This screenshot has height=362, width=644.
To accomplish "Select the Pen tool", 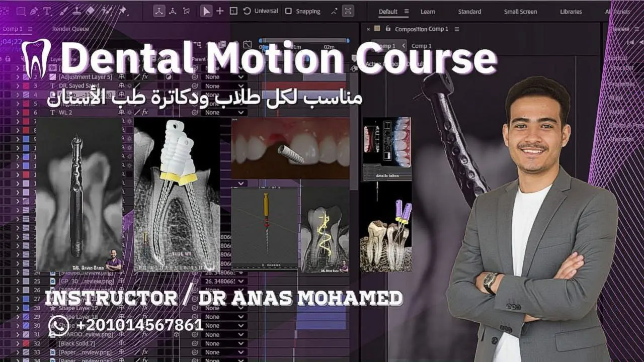I will coord(35,11).
